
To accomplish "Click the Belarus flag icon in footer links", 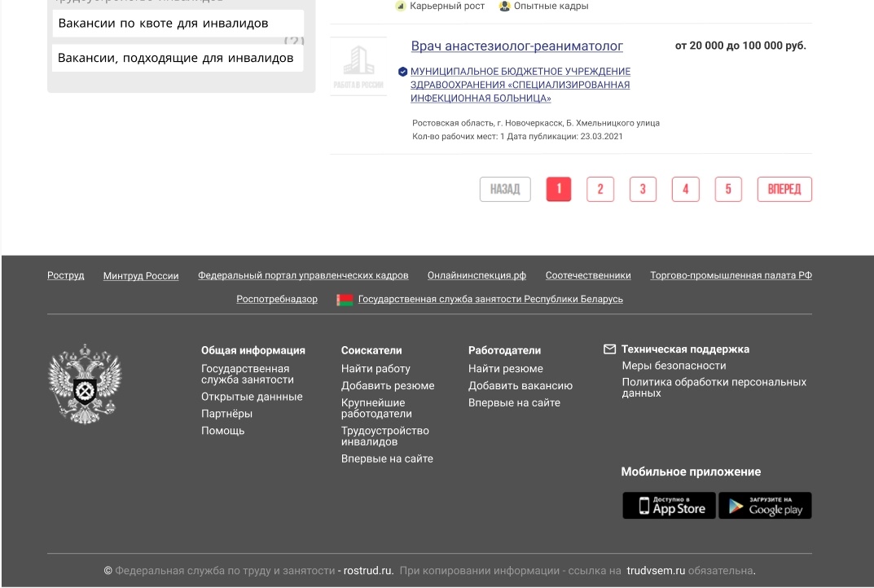I will point(341,299).
